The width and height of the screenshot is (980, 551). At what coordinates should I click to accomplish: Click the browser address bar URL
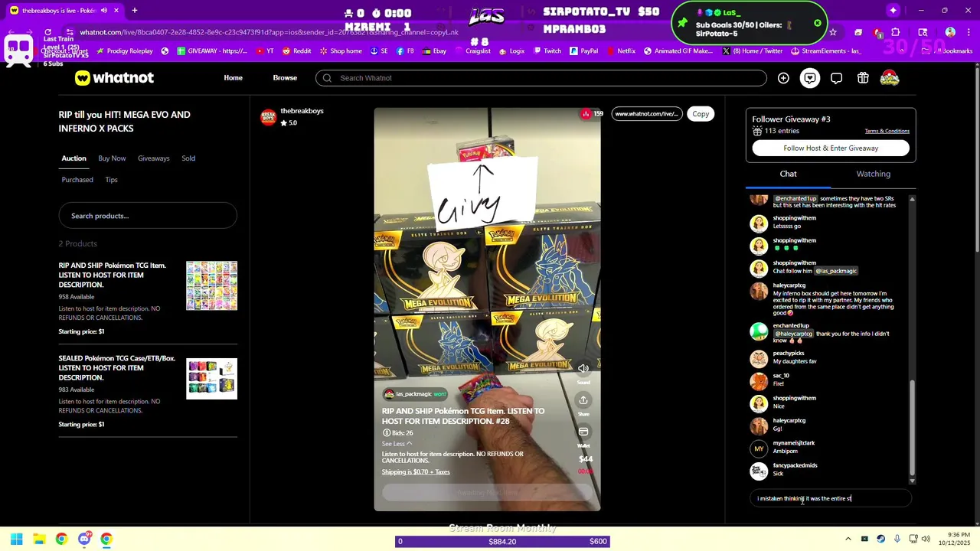click(x=269, y=32)
